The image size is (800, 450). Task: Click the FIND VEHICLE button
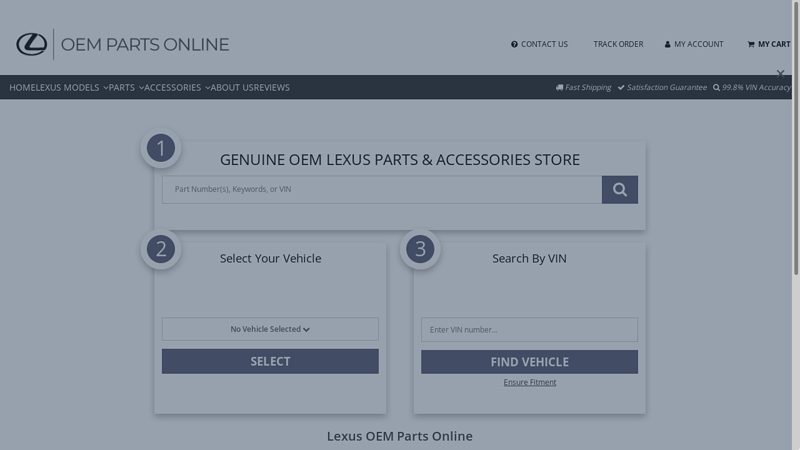coord(529,362)
